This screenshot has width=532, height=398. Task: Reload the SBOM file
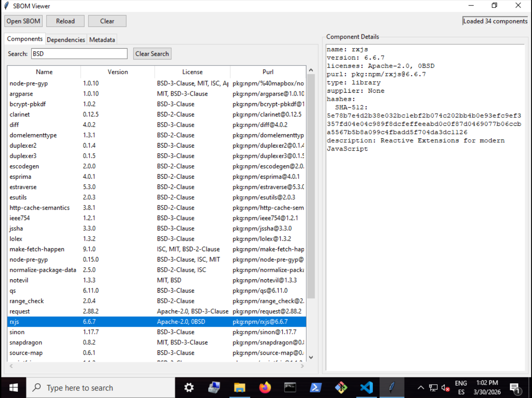tap(65, 21)
